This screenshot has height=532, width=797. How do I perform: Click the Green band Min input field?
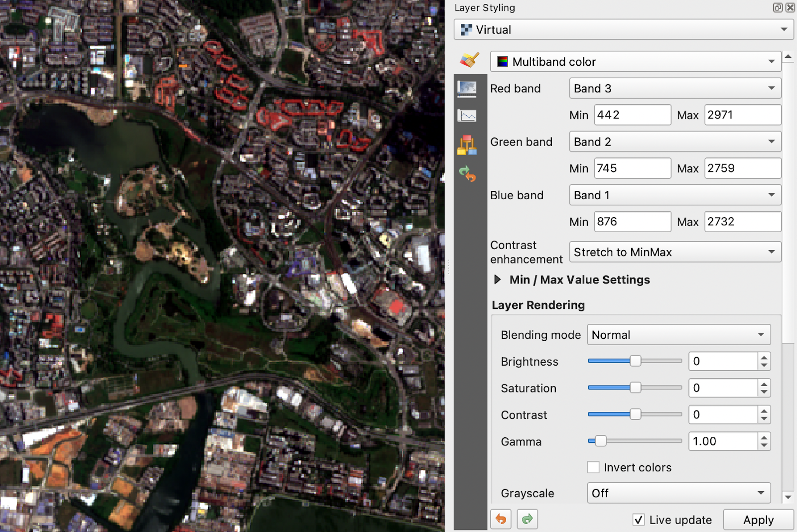632,168
